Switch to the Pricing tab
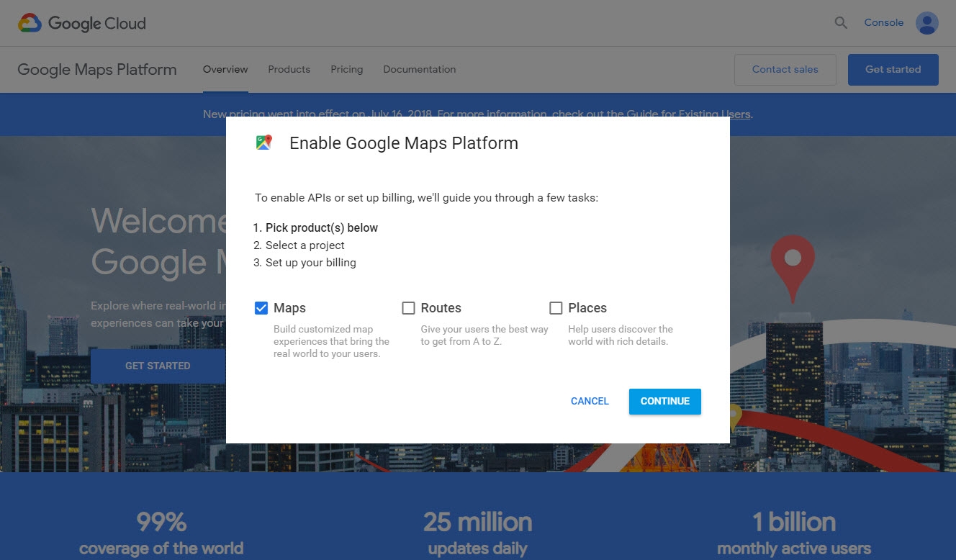The image size is (956, 560). (x=346, y=69)
